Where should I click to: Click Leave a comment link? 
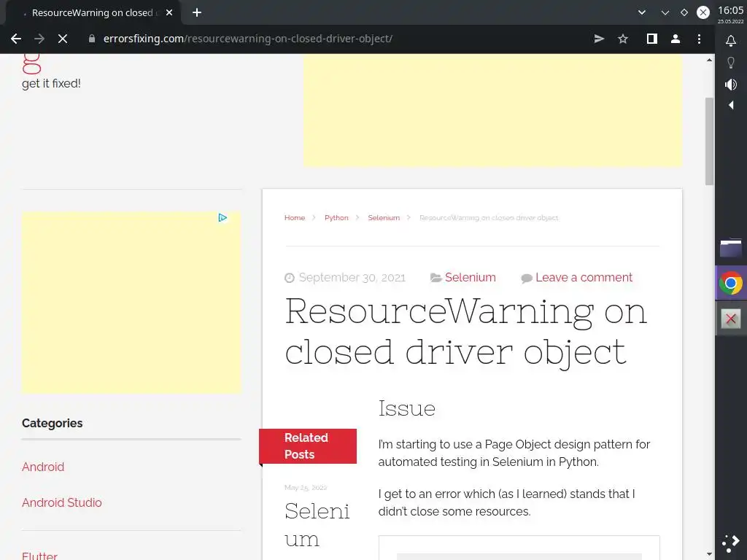click(584, 277)
